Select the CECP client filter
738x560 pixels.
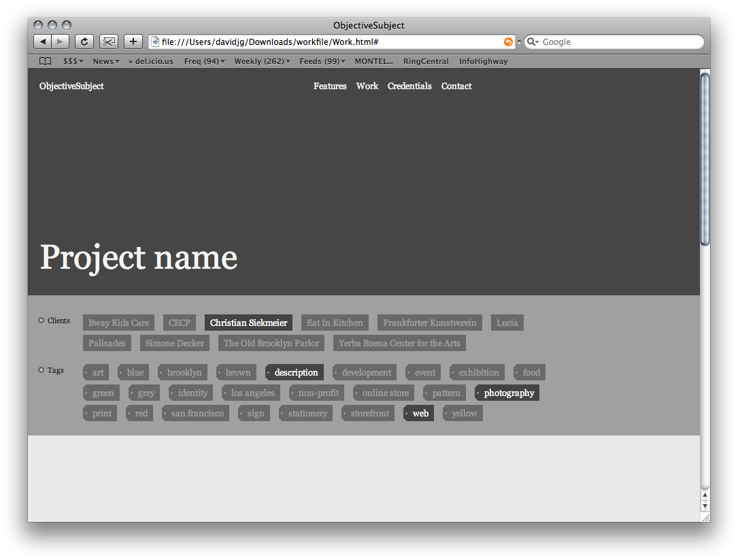pos(180,323)
